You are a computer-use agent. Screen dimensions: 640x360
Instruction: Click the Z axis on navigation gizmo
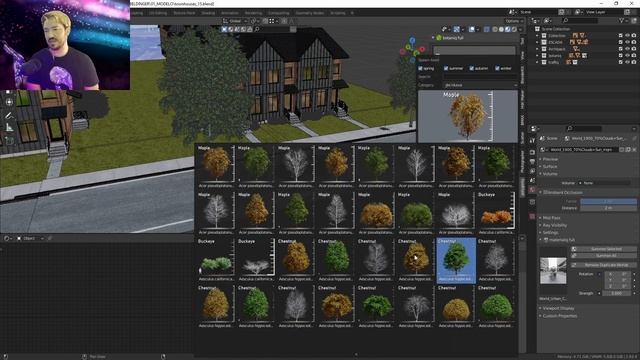click(412, 40)
